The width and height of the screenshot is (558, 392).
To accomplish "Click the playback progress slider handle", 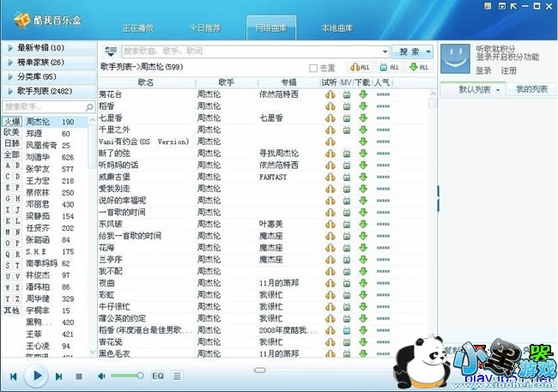I will 260,371.
